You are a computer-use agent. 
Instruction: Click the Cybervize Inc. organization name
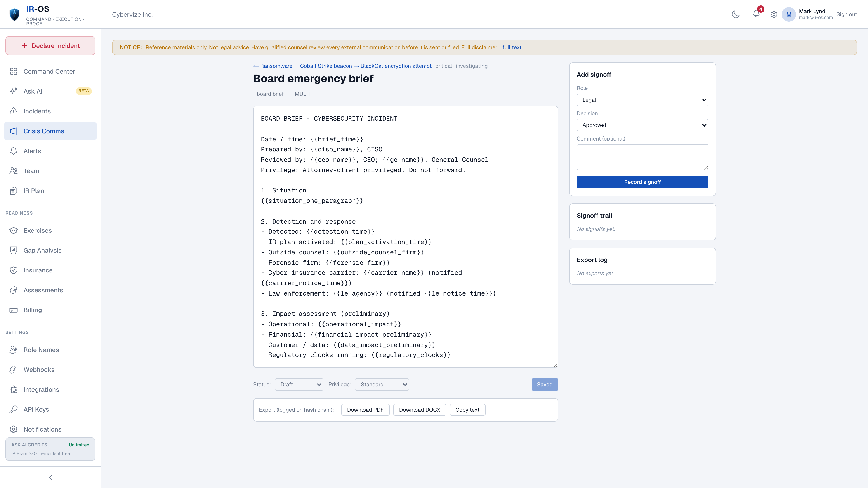click(132, 14)
